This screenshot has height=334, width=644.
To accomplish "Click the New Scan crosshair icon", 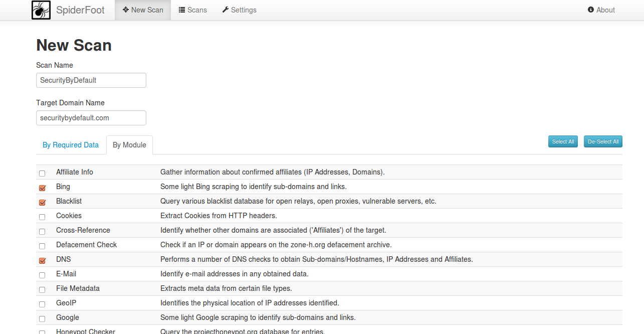I will tap(126, 10).
